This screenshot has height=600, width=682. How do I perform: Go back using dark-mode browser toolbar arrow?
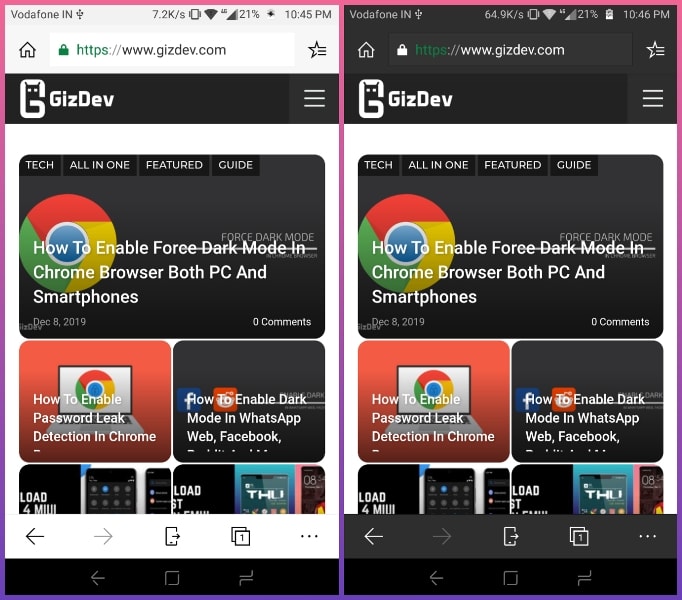[373, 536]
